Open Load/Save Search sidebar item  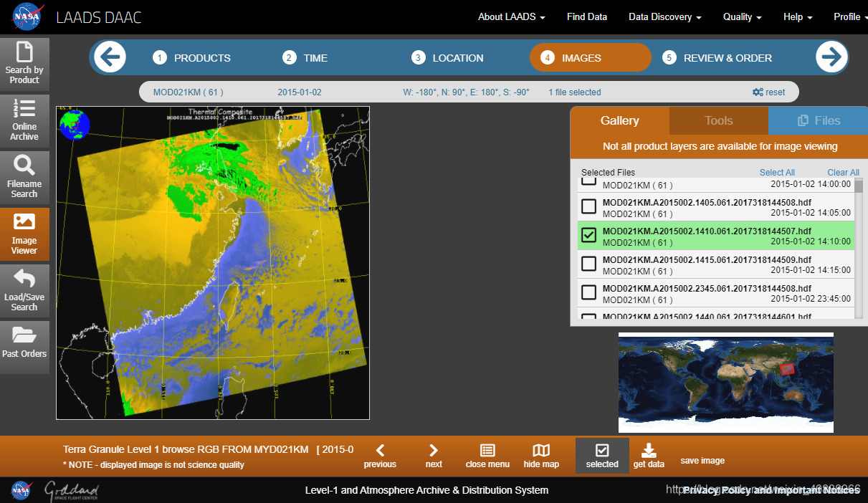[24, 290]
